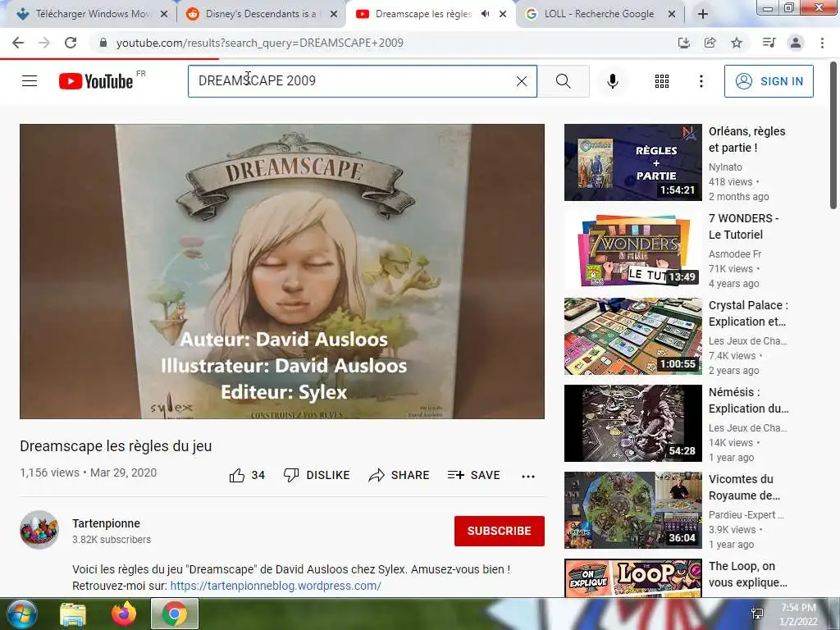The width and height of the screenshot is (840, 630).
Task: Open the Crystal Palace Explication video title
Action: [x=748, y=313]
